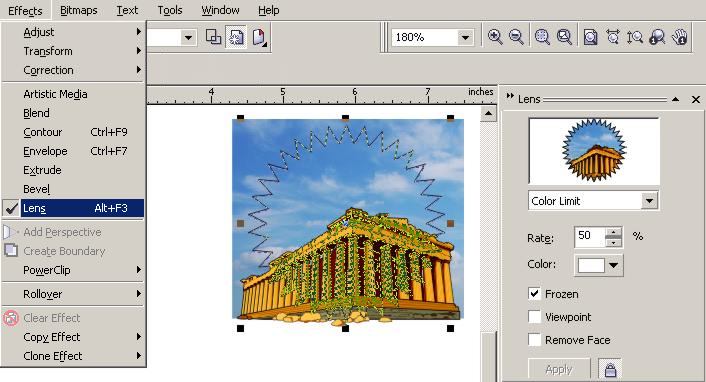The width and height of the screenshot is (706, 382).
Task: Click the Zoom to All Objects icon
Action: [564, 36]
